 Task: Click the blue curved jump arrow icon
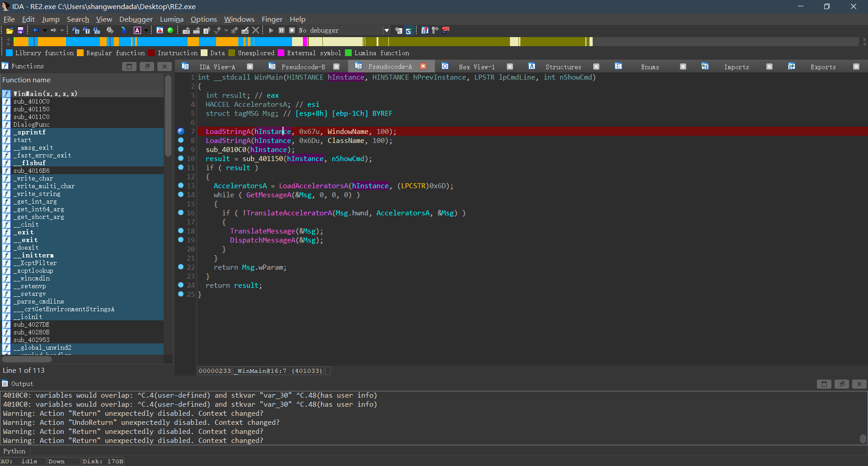[x=123, y=30]
